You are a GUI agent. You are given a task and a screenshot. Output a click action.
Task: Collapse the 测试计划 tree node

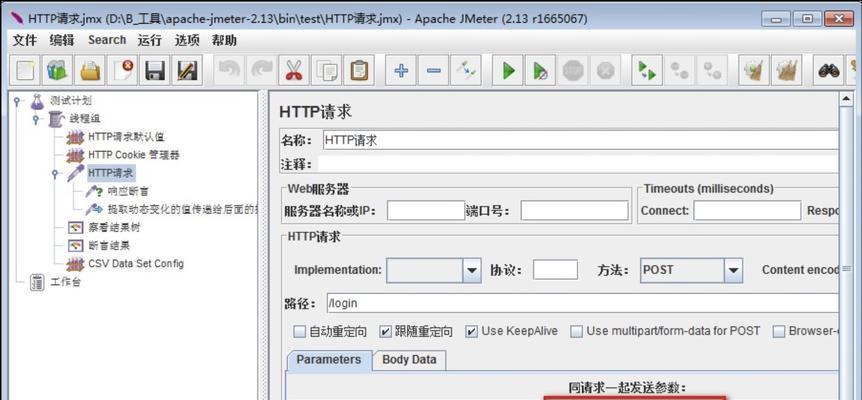pyautogui.click(x=17, y=101)
